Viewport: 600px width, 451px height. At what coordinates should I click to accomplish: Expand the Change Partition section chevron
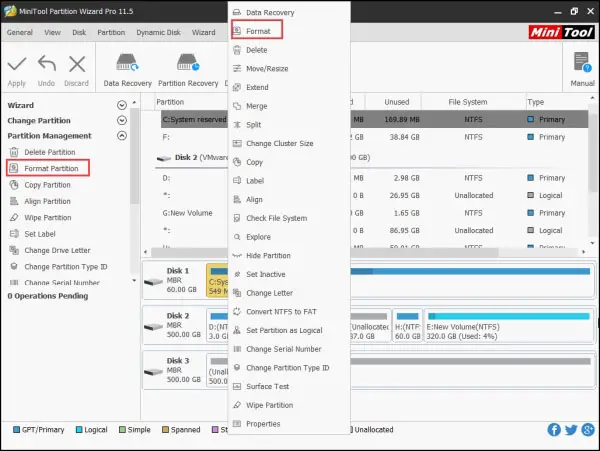(x=122, y=120)
